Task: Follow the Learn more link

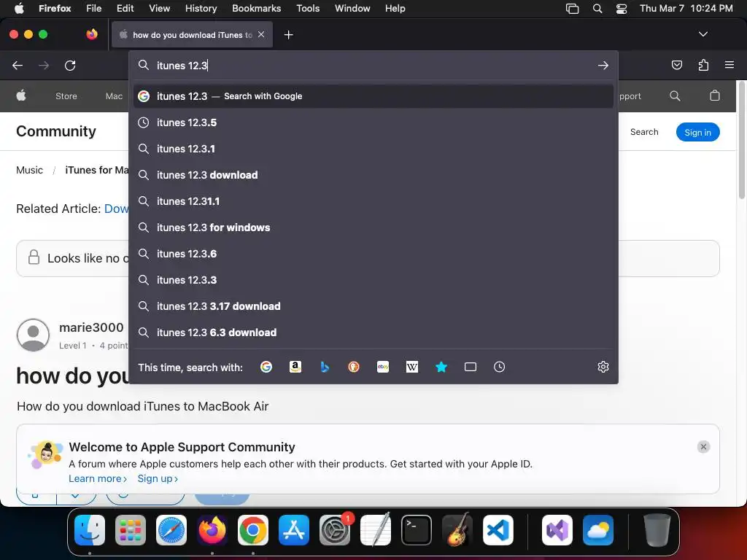Action: click(x=98, y=478)
